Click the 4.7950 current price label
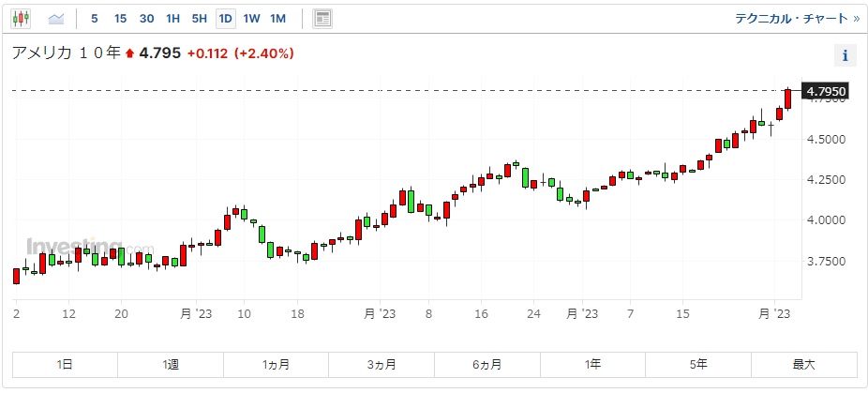868x393 pixels. (x=826, y=90)
